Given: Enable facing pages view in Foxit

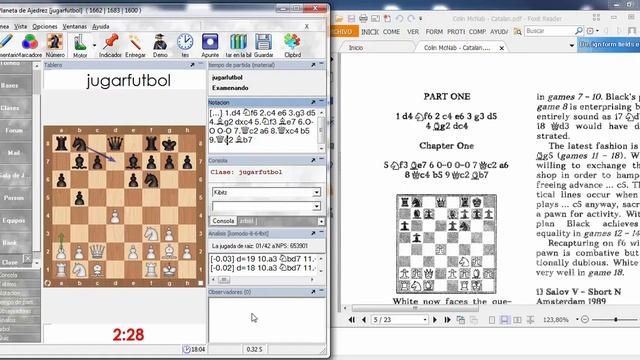Looking at the screenshot, I should pyautogui.click(x=518, y=320).
